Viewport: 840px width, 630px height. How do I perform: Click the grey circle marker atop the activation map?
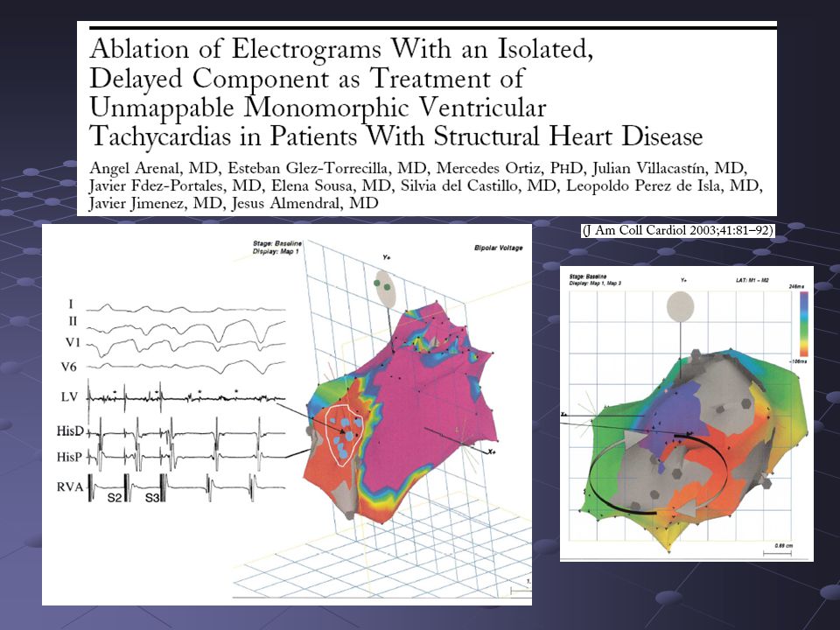[x=681, y=307]
